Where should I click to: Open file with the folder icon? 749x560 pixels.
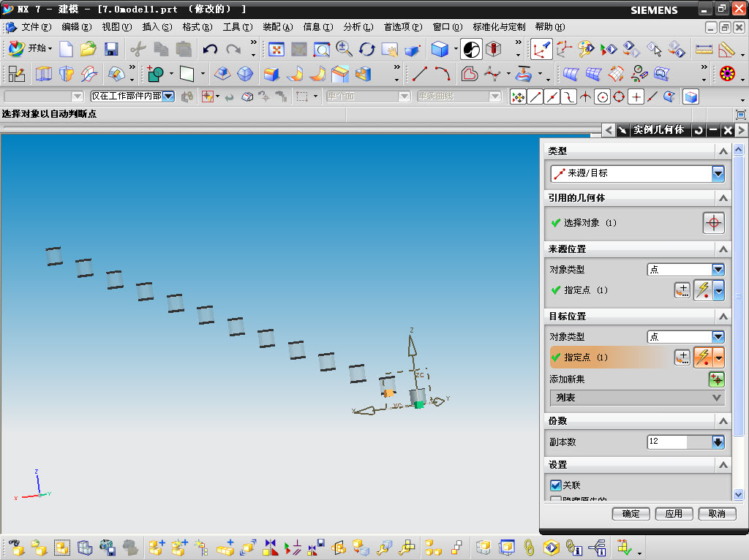coord(89,49)
